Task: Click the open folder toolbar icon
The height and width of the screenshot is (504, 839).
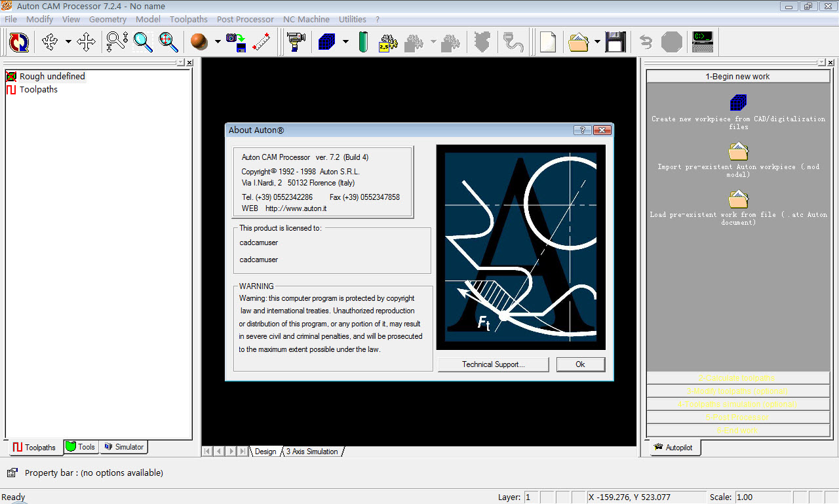Action: 579,43
